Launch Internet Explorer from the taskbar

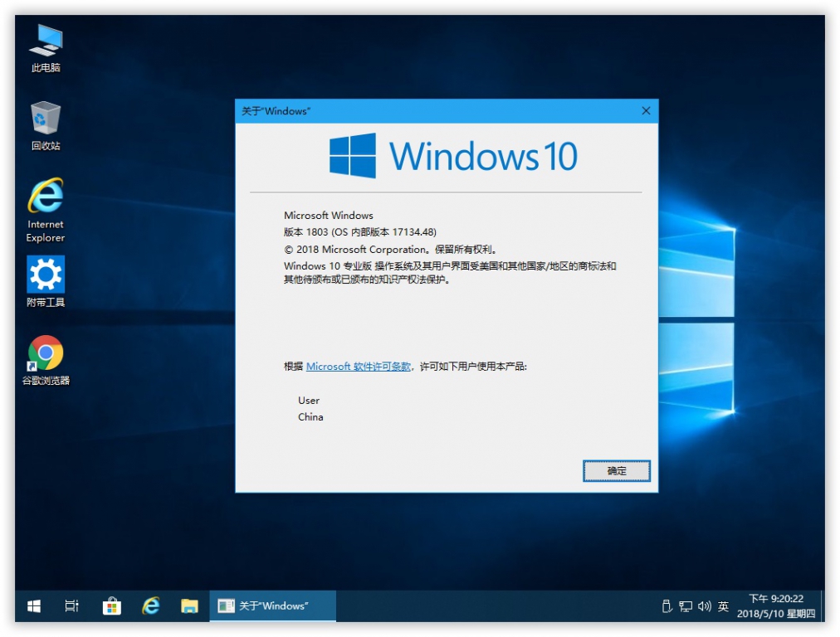click(150, 606)
